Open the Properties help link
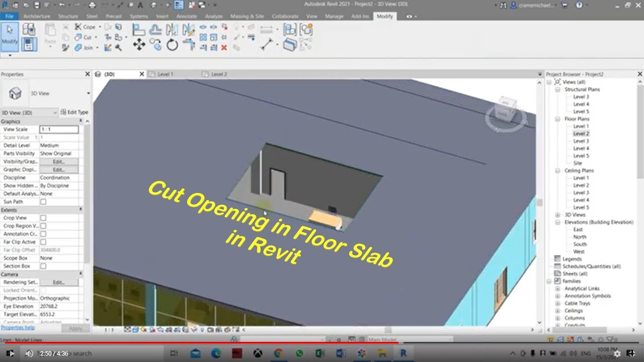This screenshot has width=644, height=362. tap(18, 327)
